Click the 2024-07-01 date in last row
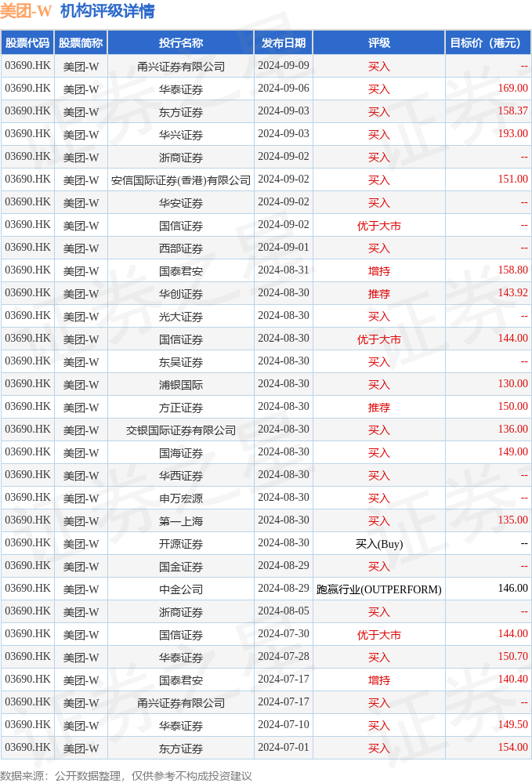 tap(283, 748)
